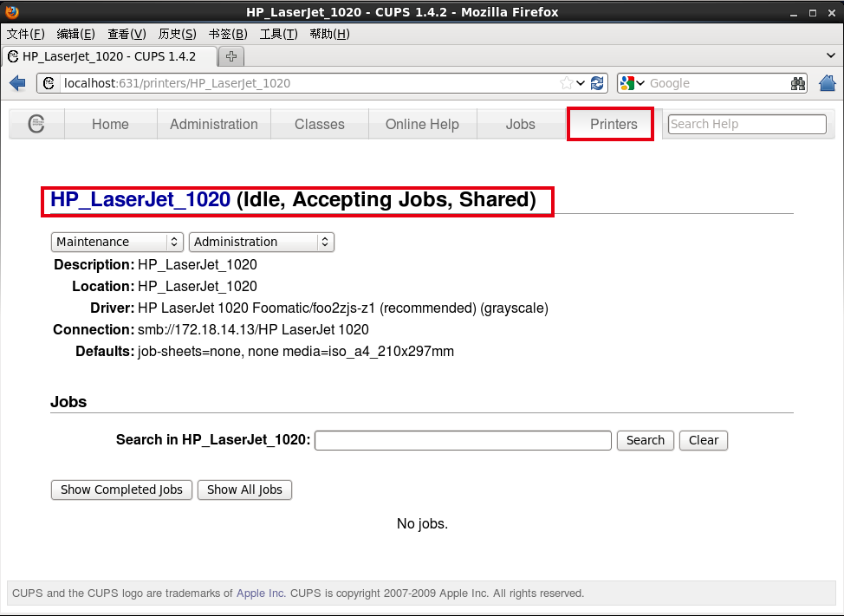Click the Jobs section heading
Viewport: 844px width, 616px height.
tap(68, 402)
